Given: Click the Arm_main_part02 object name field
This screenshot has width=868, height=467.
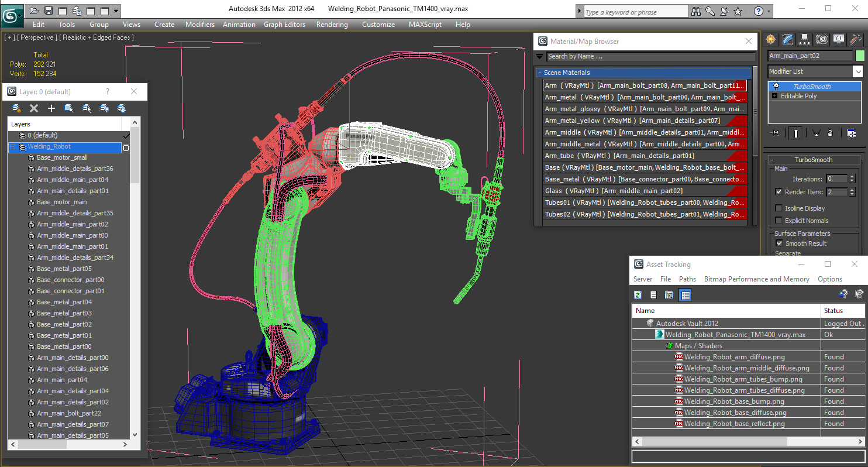Looking at the screenshot, I should (810, 56).
